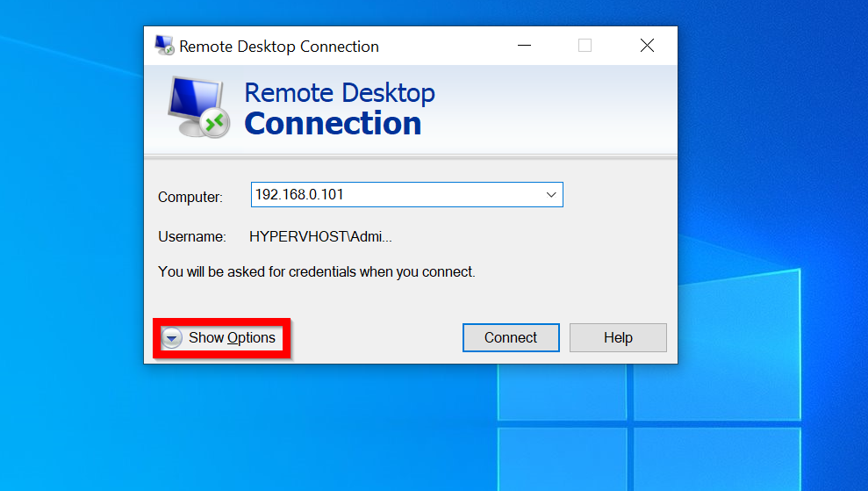868x491 pixels.
Task: Click the green connection arrows badge
Action: click(x=214, y=123)
